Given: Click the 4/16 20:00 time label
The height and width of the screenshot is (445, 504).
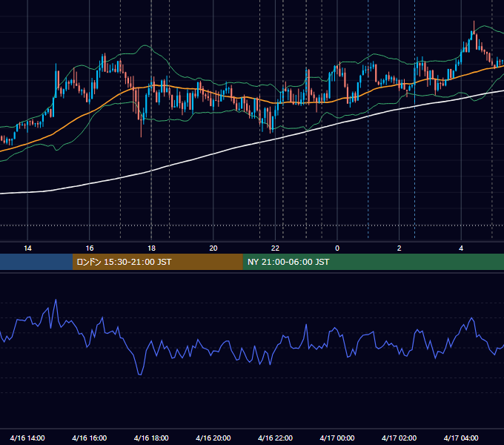Looking at the screenshot, I should point(213,438).
